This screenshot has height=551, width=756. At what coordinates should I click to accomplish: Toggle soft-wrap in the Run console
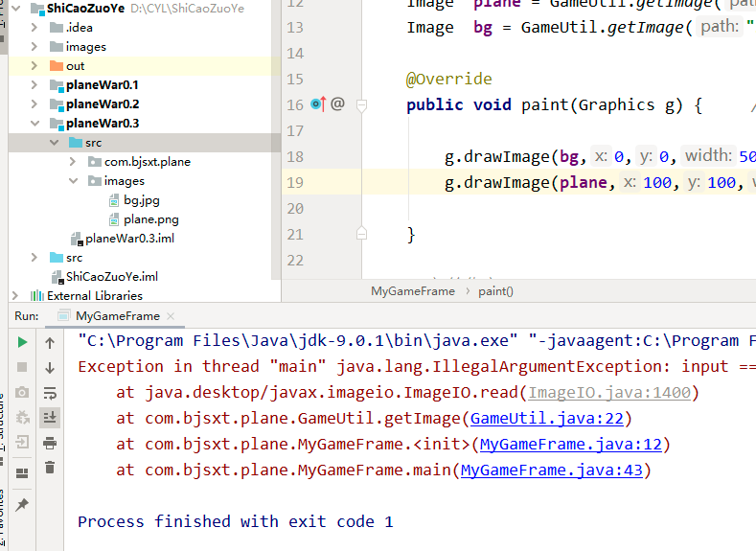click(50, 393)
